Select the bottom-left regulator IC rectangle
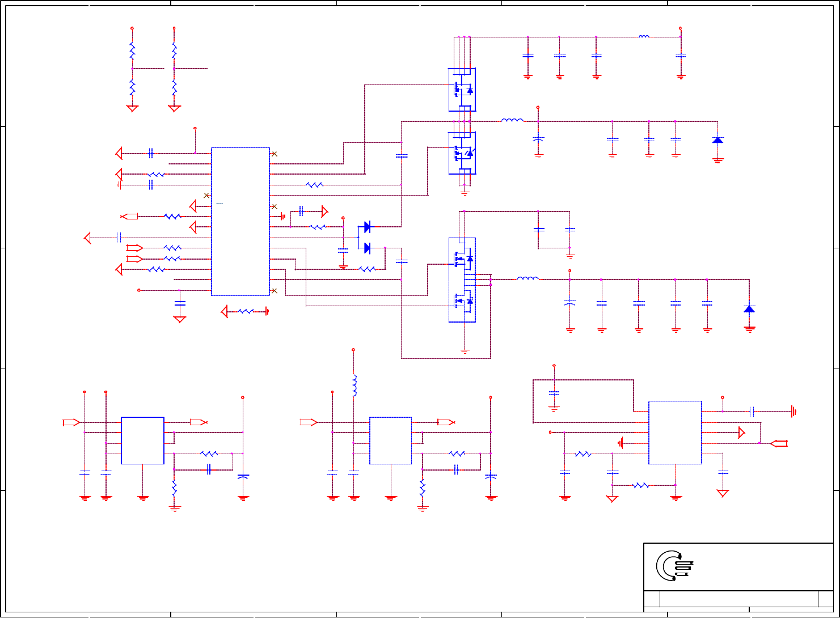840x618 pixels. 143,441
